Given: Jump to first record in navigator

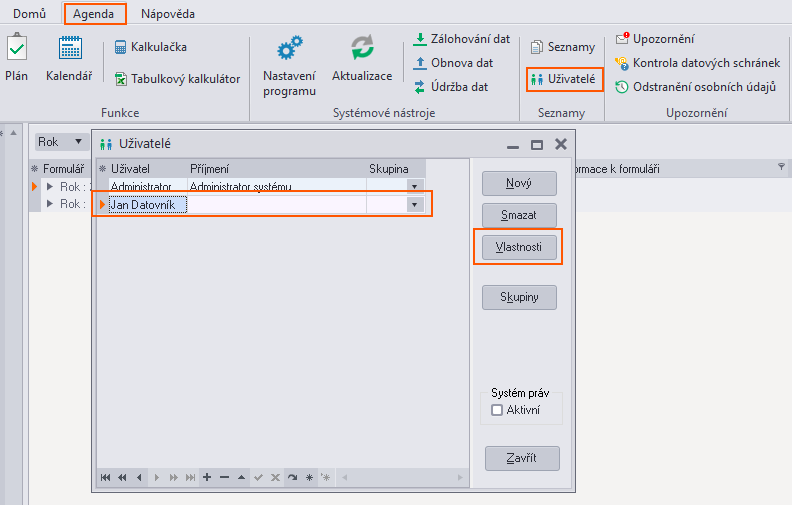Looking at the screenshot, I should (105, 478).
